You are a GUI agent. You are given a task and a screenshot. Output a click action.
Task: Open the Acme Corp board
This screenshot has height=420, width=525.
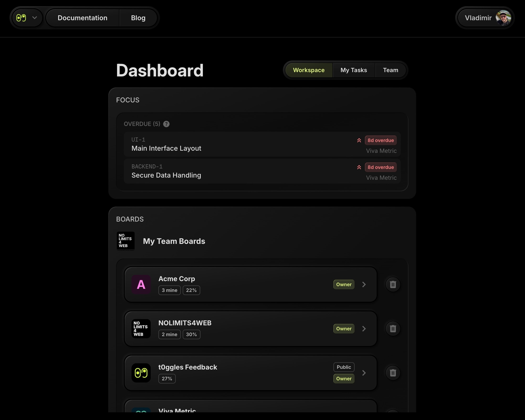250,284
